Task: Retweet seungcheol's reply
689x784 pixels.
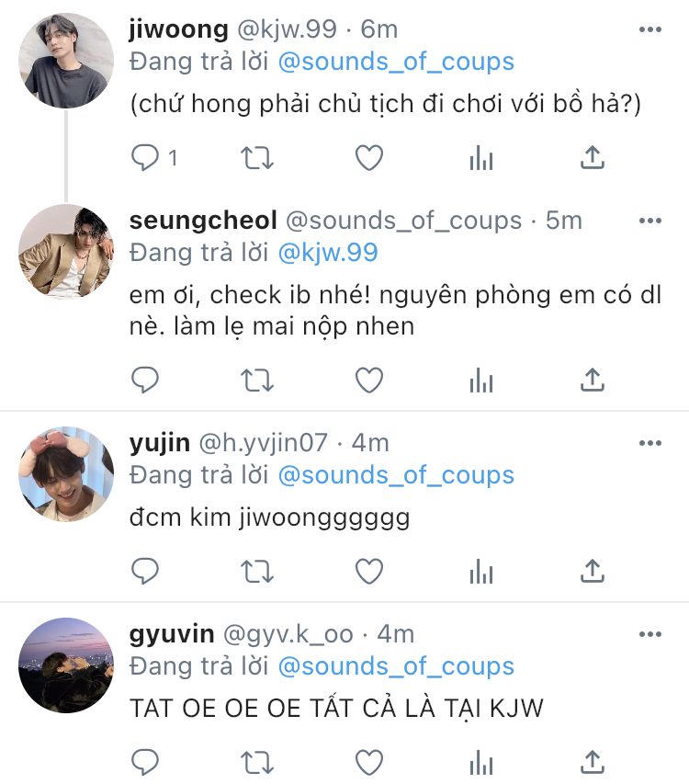Action: [257, 380]
